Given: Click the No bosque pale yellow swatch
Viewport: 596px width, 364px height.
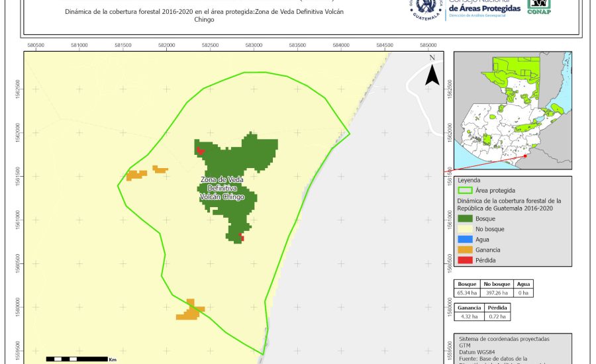Looking at the screenshot, I should tap(466, 229).
